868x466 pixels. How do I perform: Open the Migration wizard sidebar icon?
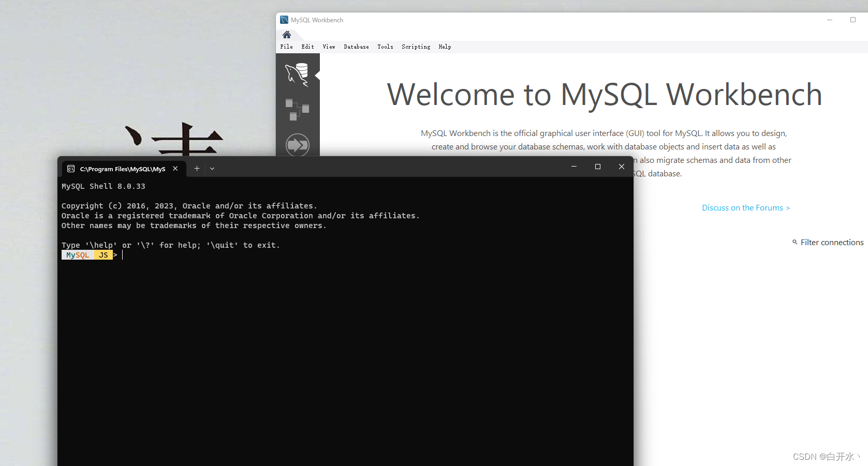coord(298,144)
